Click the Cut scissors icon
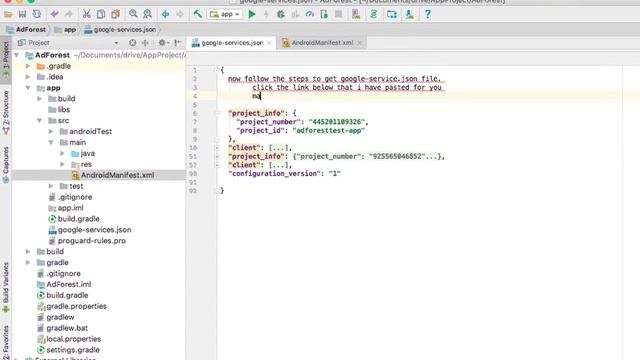Screen dimensions: 640x360 [87, 14]
